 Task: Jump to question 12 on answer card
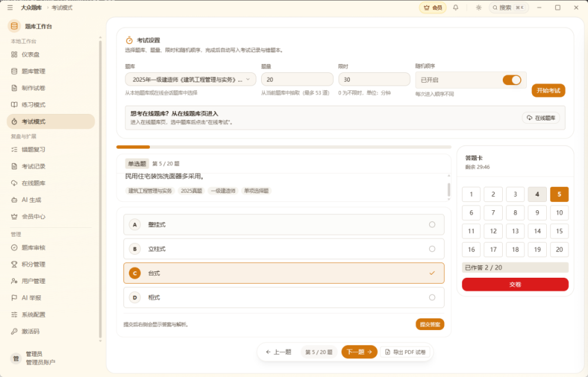[493, 231]
